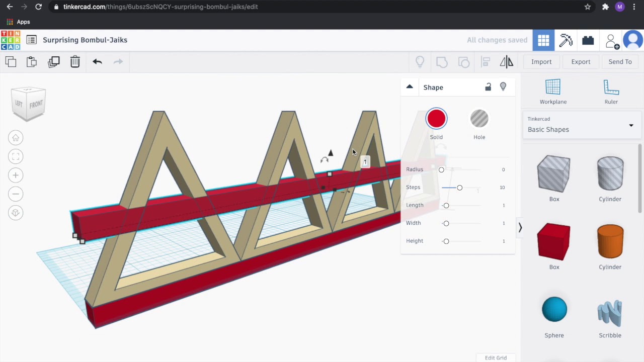Set shape to Solid
The width and height of the screenshot is (644, 362).
click(x=436, y=119)
